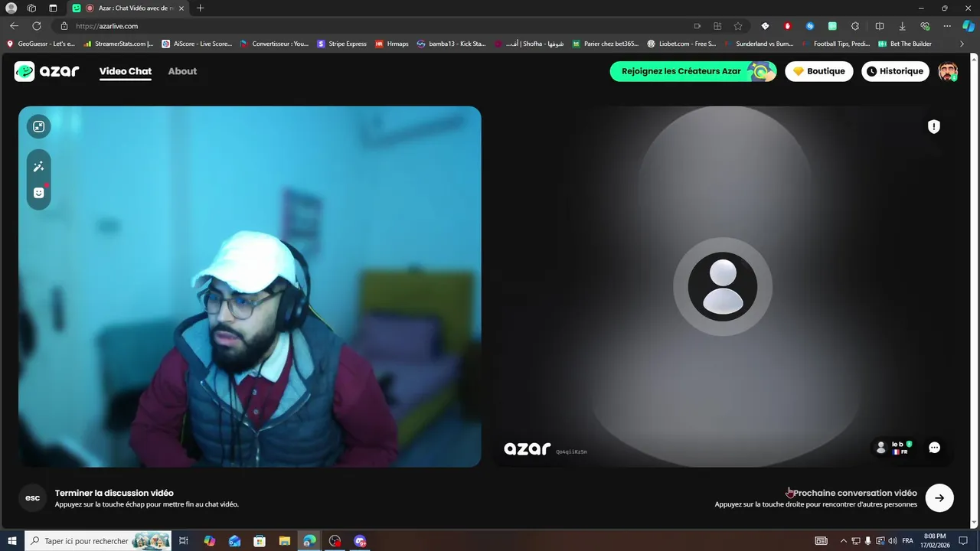Click 'Prochaine conversation vidéo' label
The height and width of the screenshot is (551, 980).
tap(854, 493)
